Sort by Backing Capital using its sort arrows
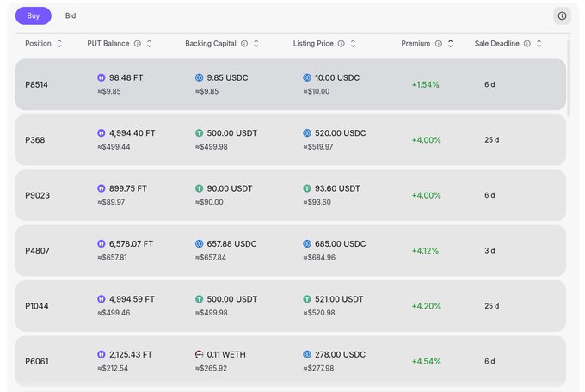 [256, 44]
